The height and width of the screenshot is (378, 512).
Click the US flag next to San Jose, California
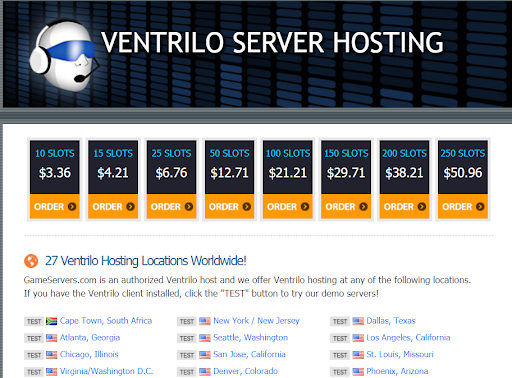point(205,355)
